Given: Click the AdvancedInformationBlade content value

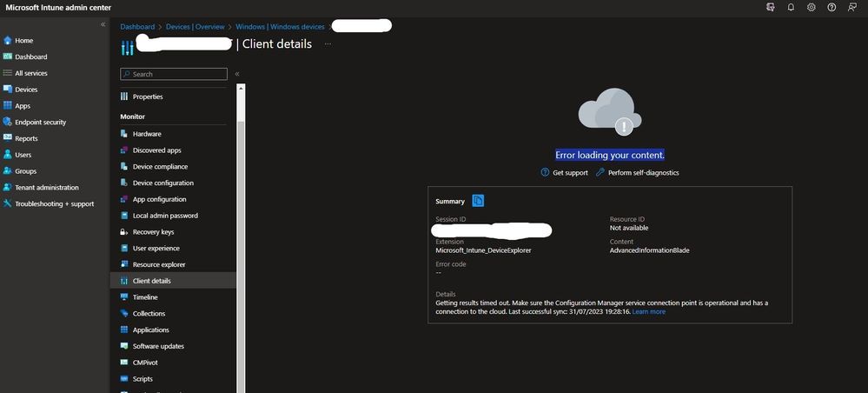Looking at the screenshot, I should 649,250.
